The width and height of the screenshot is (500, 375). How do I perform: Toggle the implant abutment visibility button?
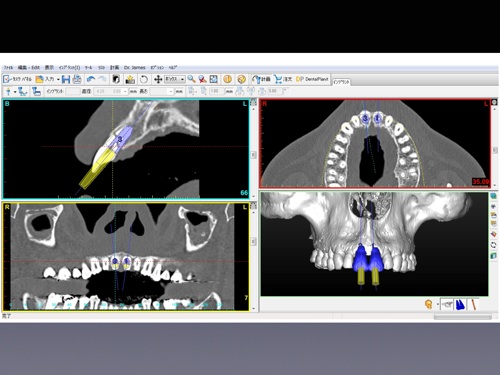point(473,304)
